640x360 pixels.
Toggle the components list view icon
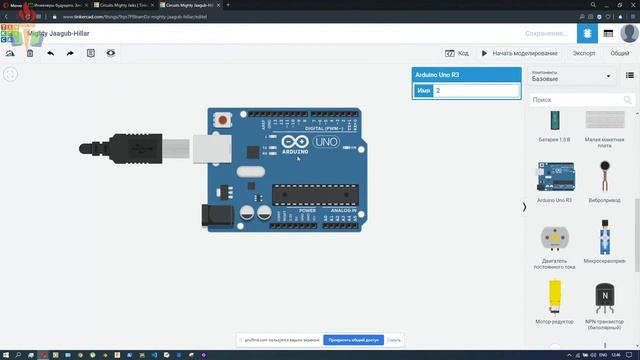point(630,76)
